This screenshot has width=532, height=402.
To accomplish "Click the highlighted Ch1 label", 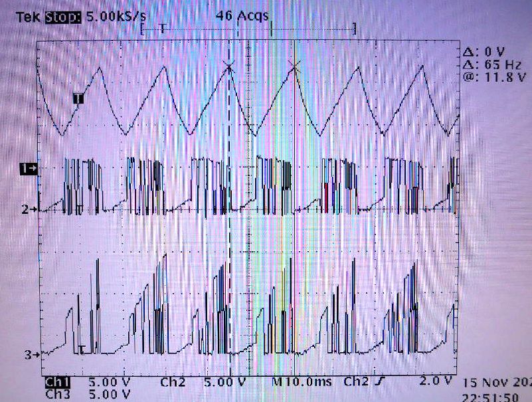I will (x=58, y=382).
